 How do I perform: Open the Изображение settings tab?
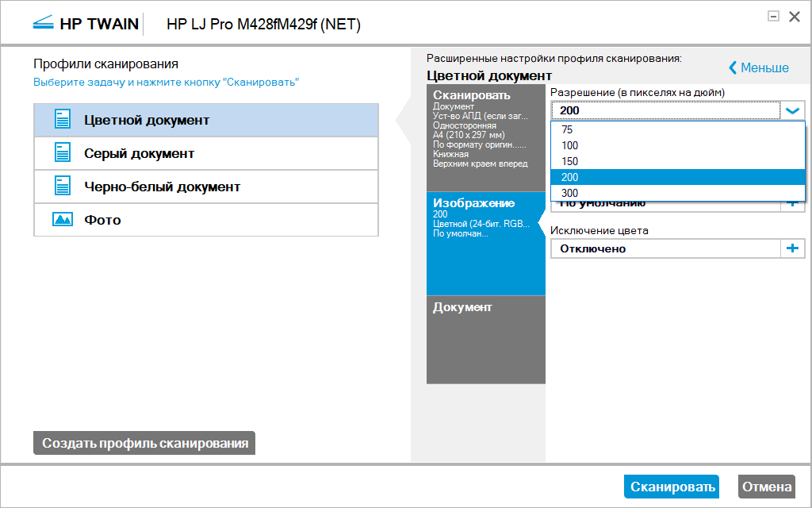(485, 244)
